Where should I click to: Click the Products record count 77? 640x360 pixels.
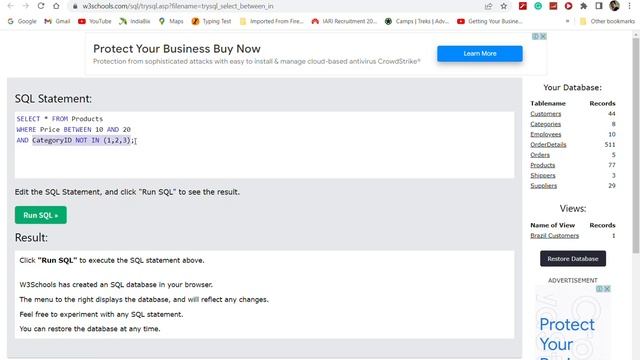click(611, 165)
